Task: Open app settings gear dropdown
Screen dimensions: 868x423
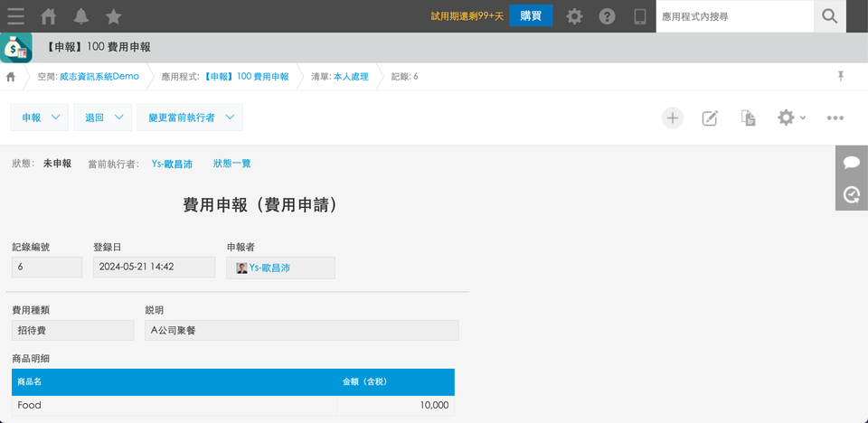Action: tap(792, 117)
